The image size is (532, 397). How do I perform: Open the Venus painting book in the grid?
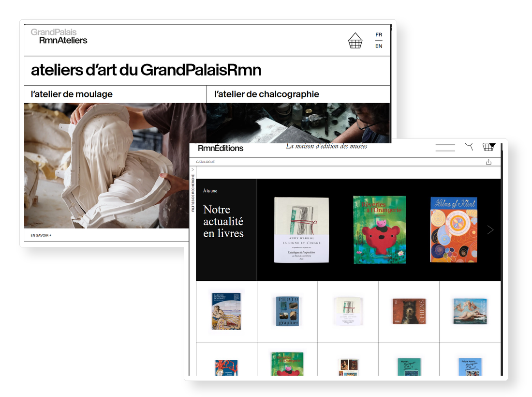[470, 311]
